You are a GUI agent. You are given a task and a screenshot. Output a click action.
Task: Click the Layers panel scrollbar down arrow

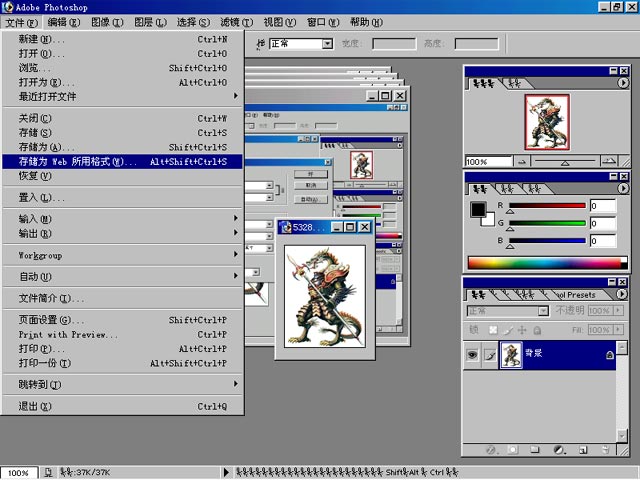(622, 436)
